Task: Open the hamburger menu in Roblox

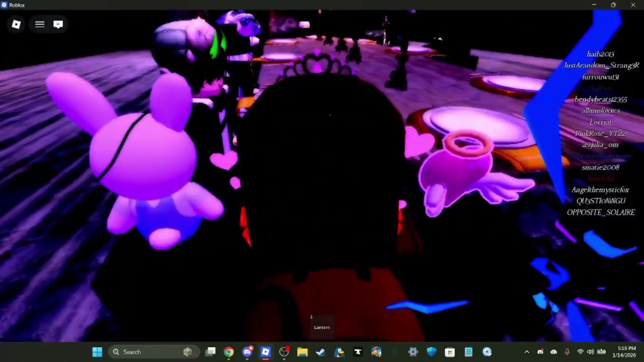Action: pyautogui.click(x=40, y=24)
